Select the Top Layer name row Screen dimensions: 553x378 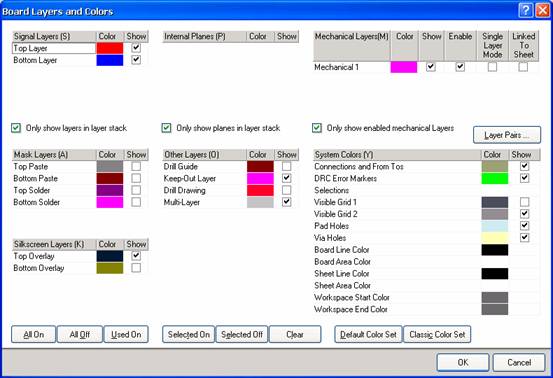point(54,48)
